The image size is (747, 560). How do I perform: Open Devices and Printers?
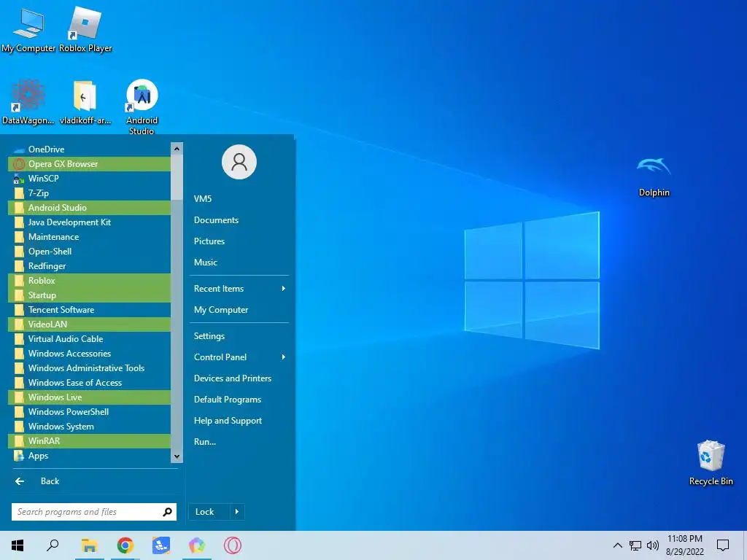pos(239,378)
